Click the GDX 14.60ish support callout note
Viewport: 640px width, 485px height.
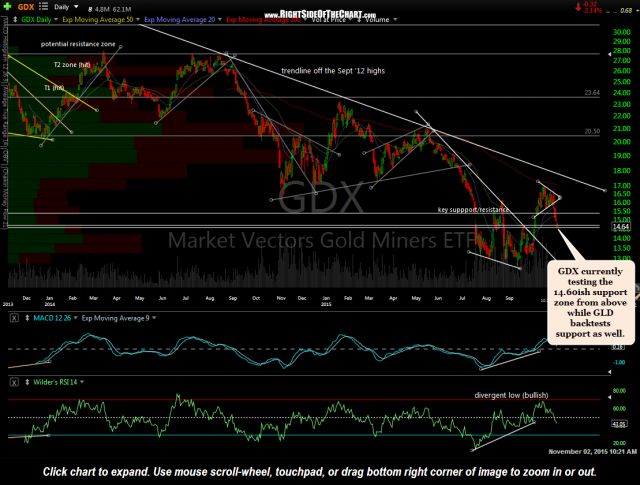coord(591,303)
